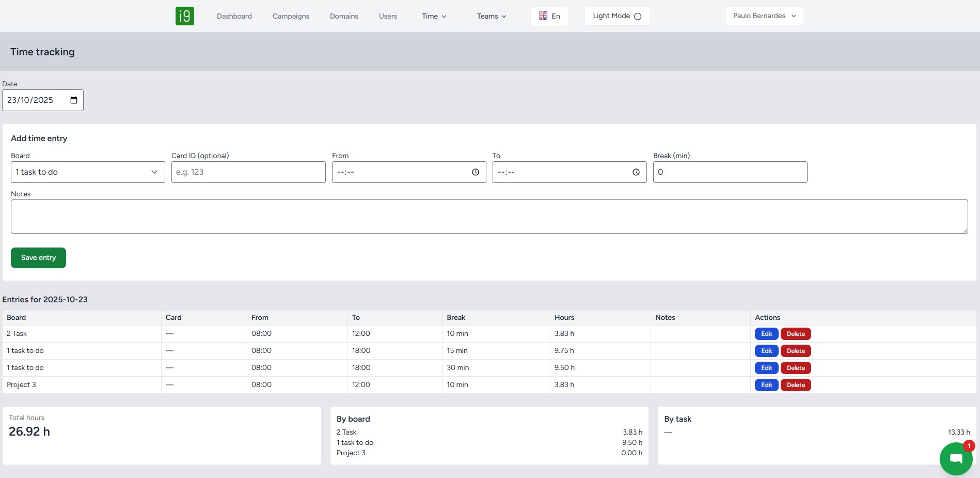Expand the Teams dropdown menu
Viewport: 980px width, 478px height.
[491, 17]
